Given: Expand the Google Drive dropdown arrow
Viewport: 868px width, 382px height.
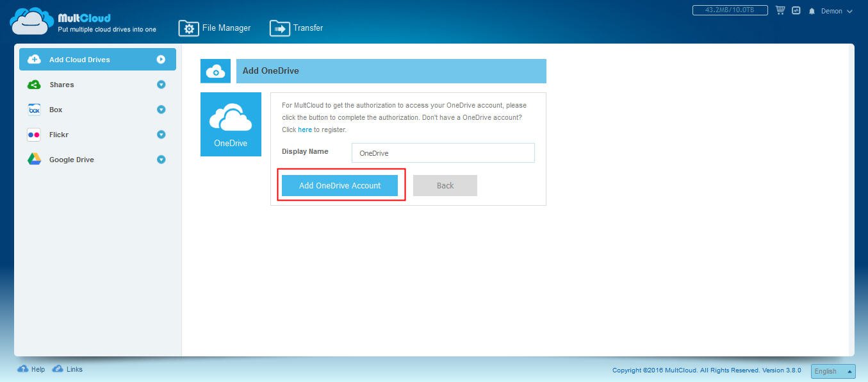Looking at the screenshot, I should coord(161,160).
